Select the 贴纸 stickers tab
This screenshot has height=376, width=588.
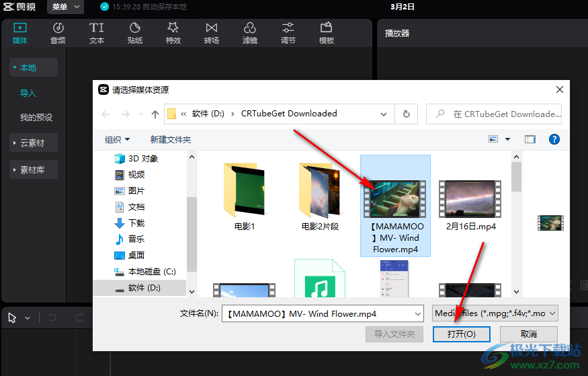135,33
